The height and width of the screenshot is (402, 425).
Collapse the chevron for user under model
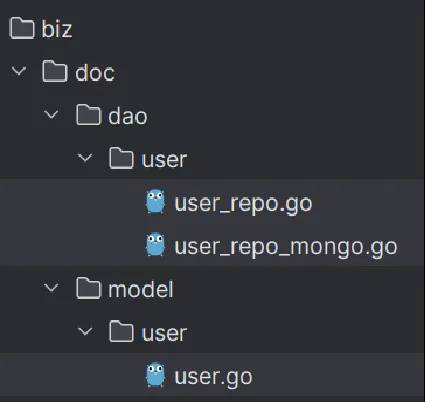[85, 331]
